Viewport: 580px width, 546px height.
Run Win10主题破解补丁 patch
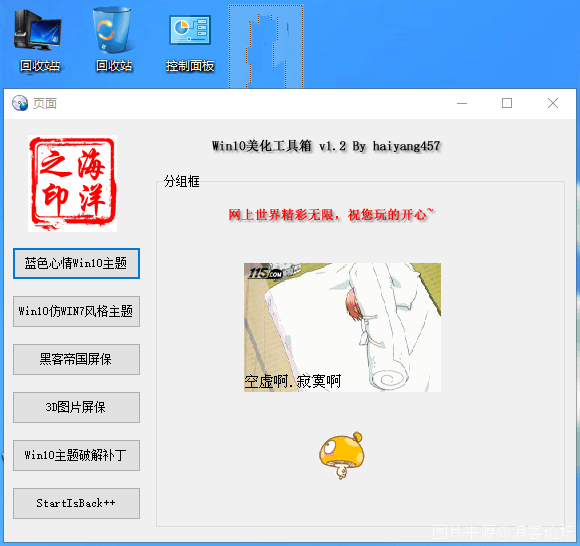tap(76, 455)
